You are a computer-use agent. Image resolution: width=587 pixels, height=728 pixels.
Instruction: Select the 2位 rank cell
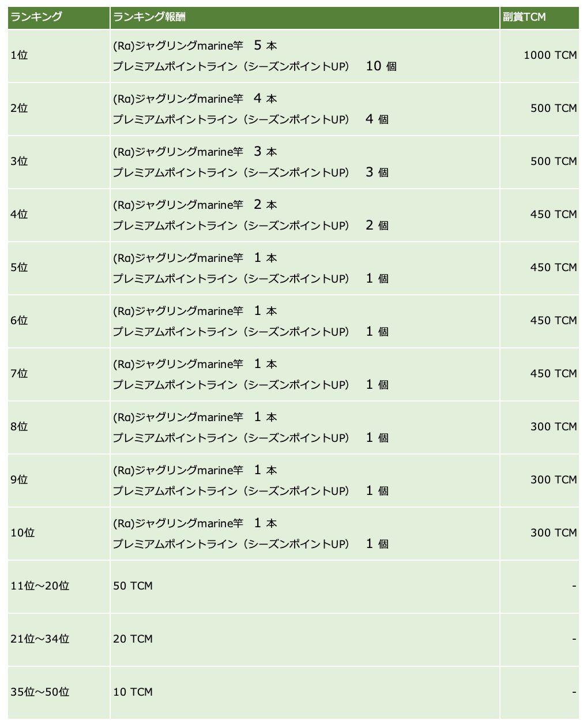pos(19,108)
